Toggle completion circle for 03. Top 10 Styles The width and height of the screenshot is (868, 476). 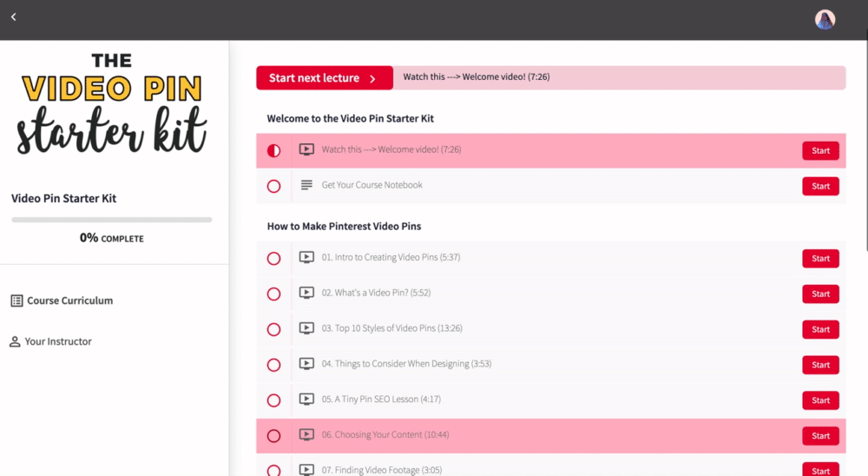(x=273, y=329)
